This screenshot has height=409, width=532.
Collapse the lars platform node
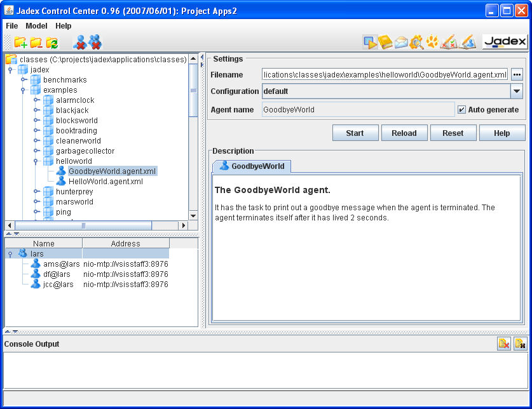coord(10,254)
